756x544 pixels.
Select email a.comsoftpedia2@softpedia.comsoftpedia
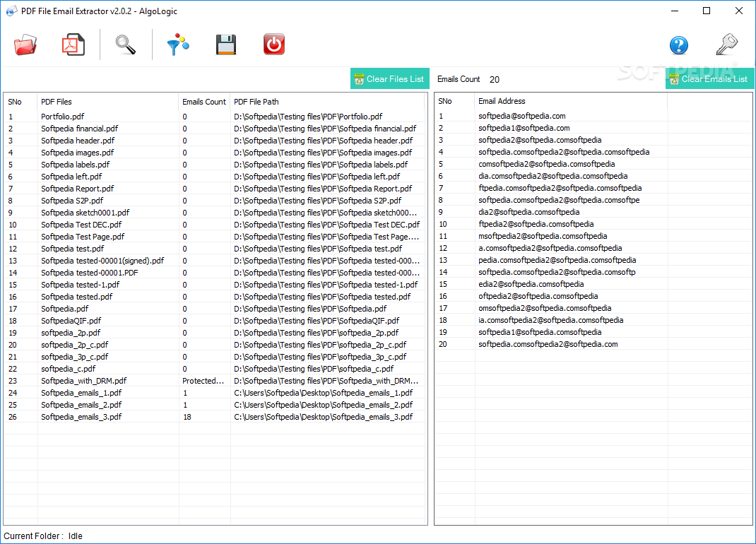550,249
